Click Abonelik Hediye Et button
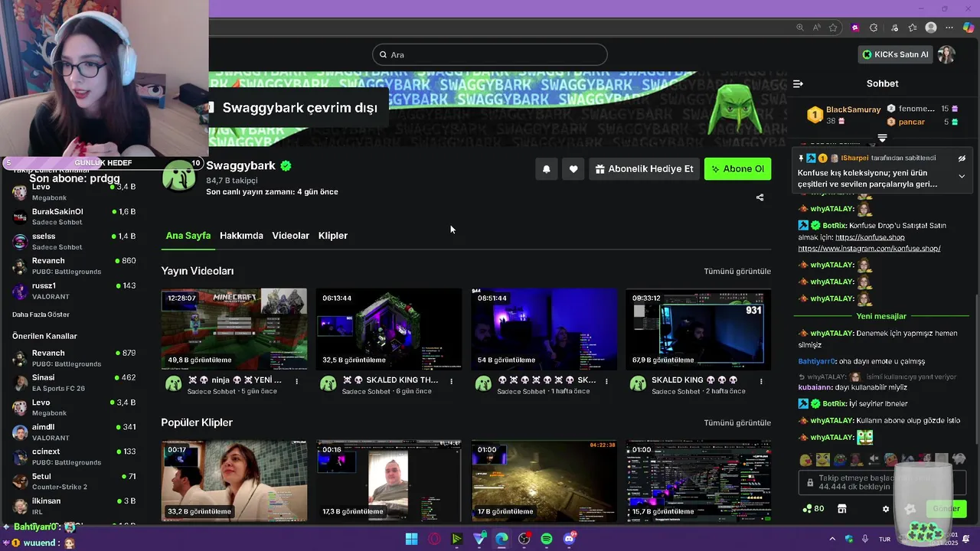Image resolution: width=980 pixels, height=551 pixels. [644, 169]
